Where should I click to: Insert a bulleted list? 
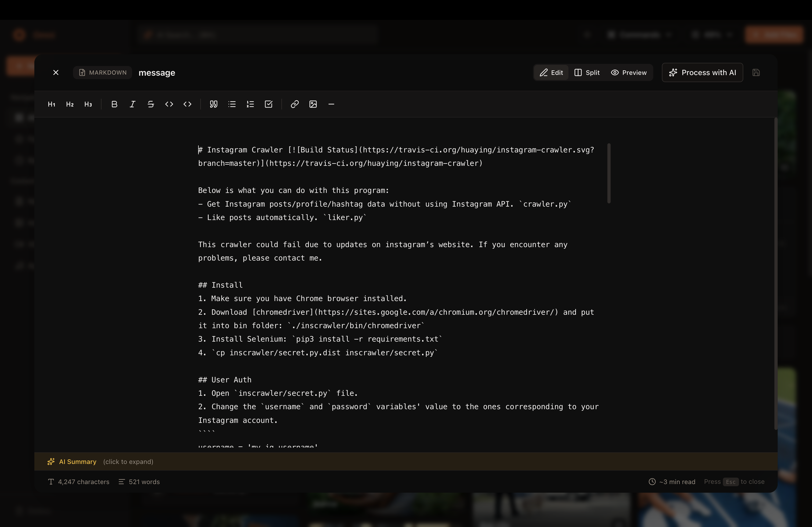pyautogui.click(x=232, y=104)
